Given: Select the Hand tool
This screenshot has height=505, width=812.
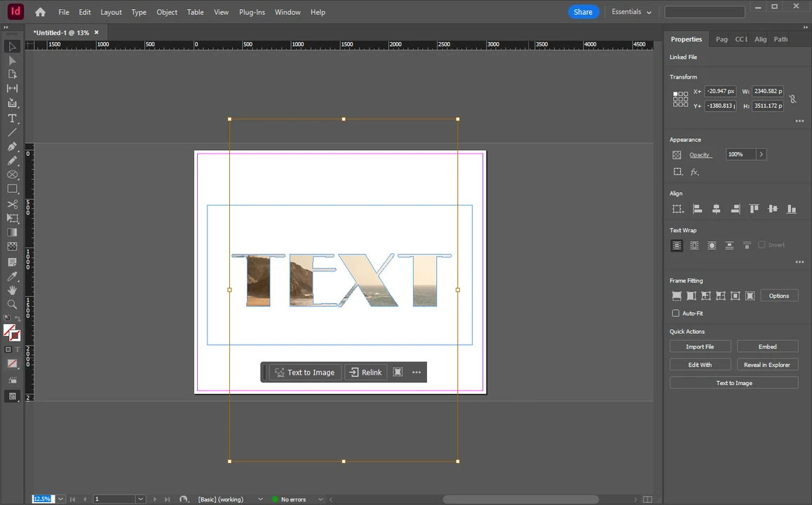Looking at the screenshot, I should click(x=13, y=290).
